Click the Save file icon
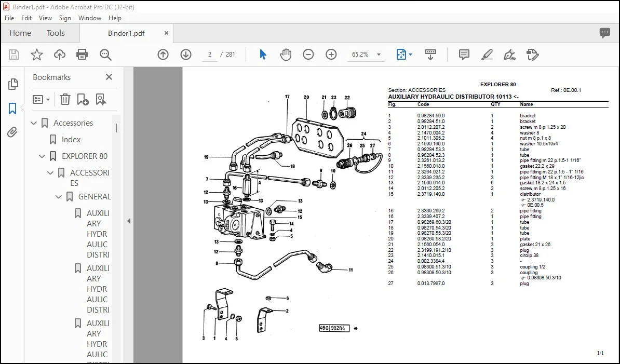The height and width of the screenshot is (364, 620). click(x=14, y=55)
